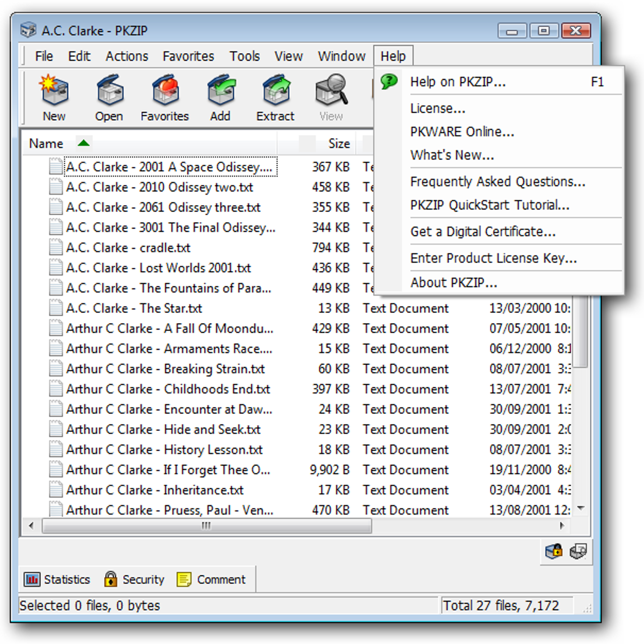This screenshot has width=644, height=644.
Task: Show the Comment panel
Action: point(213,579)
